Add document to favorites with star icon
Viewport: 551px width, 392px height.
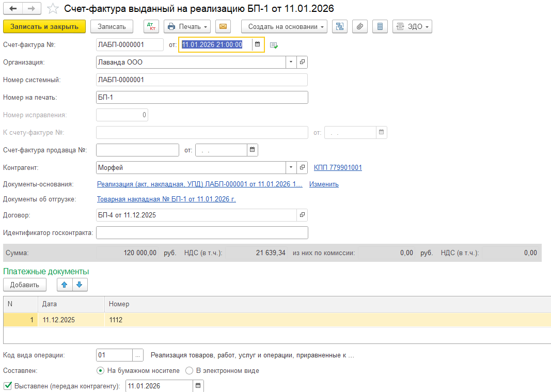click(53, 9)
